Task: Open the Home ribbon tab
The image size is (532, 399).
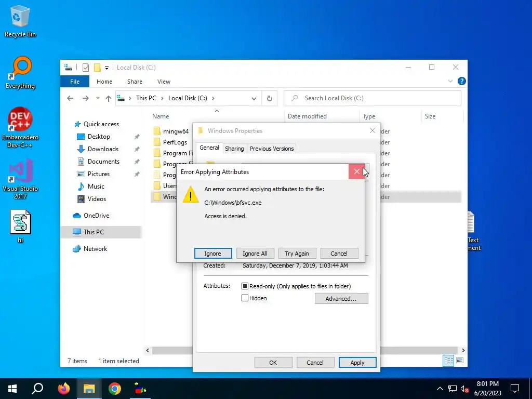Action: point(104,82)
